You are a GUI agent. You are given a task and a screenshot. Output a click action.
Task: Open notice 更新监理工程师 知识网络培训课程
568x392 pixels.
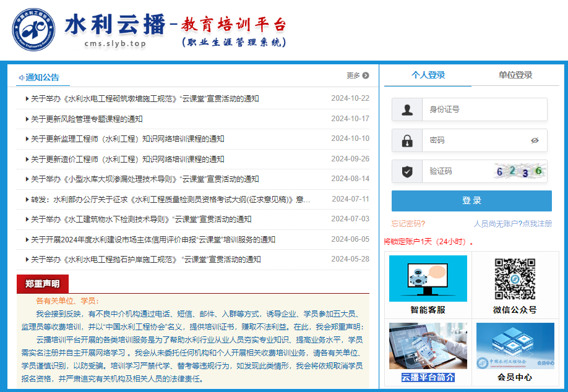pos(127,139)
